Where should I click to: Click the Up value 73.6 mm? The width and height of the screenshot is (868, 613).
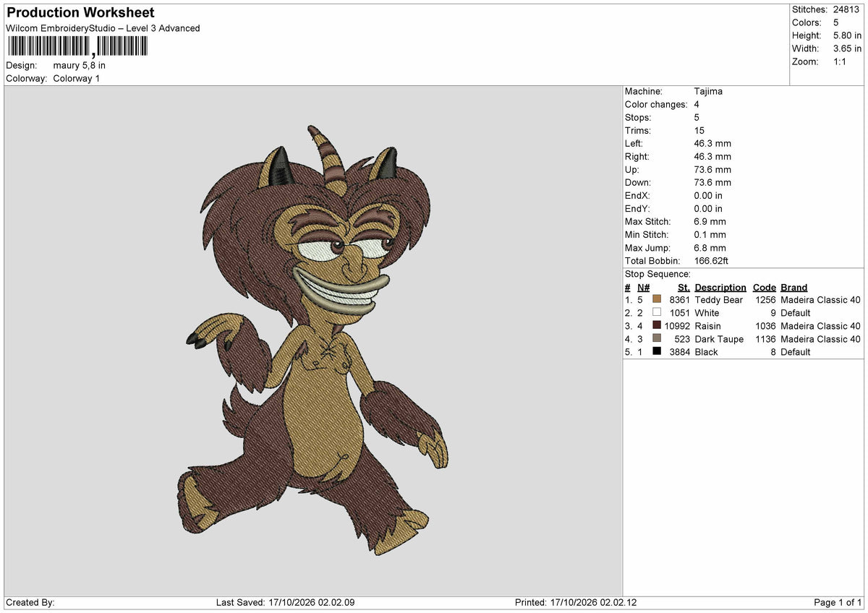pyautogui.click(x=712, y=169)
